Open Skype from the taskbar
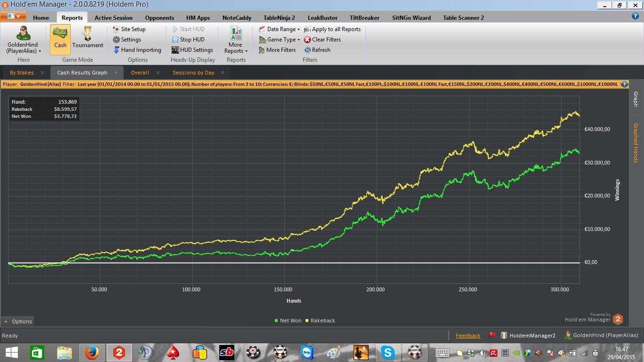Viewport: 644px width, 362px height. [388, 352]
